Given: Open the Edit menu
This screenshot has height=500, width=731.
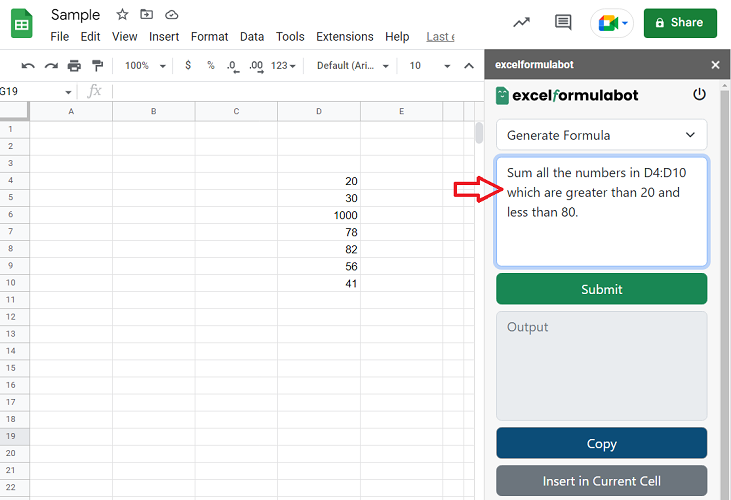Looking at the screenshot, I should [90, 37].
